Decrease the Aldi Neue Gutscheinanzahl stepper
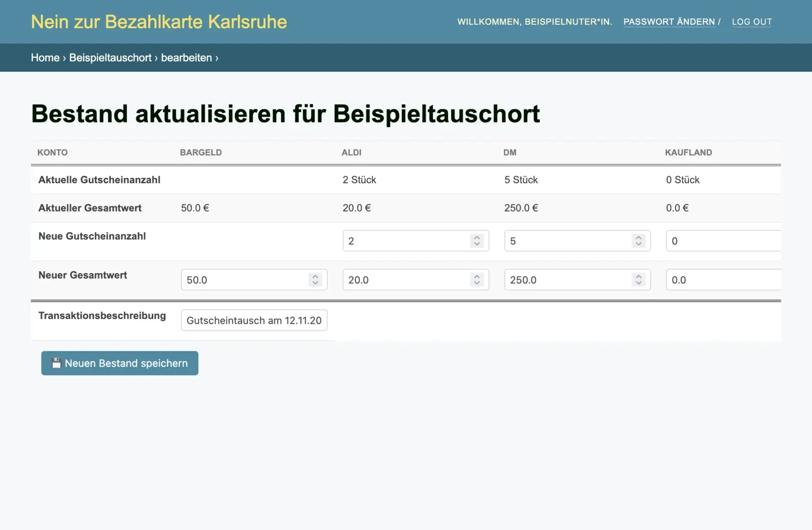Viewport: 812px width, 530px height. (x=477, y=244)
